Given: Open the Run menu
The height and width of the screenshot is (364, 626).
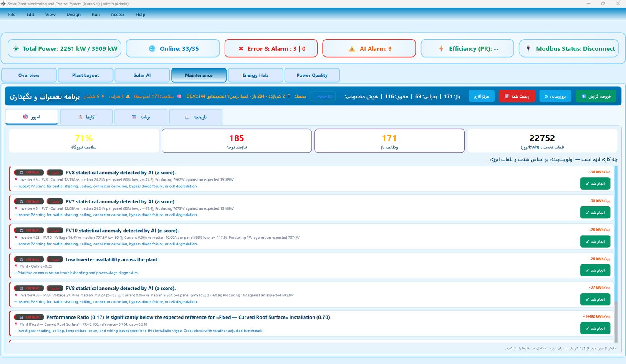Looking at the screenshot, I should [x=96, y=14].
